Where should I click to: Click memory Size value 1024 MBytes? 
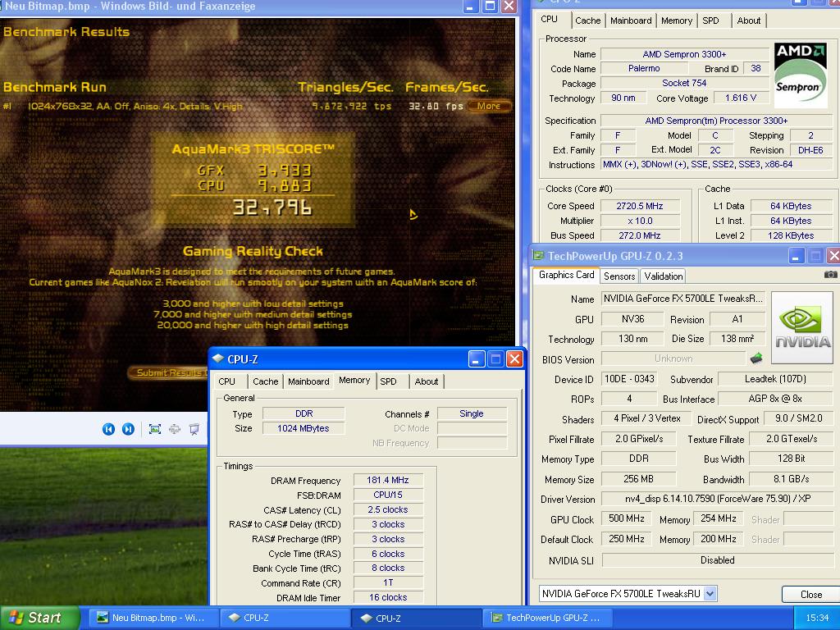click(304, 428)
